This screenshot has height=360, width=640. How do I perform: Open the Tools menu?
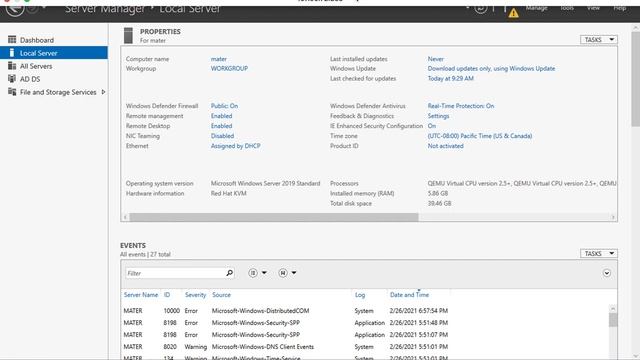[x=567, y=8]
